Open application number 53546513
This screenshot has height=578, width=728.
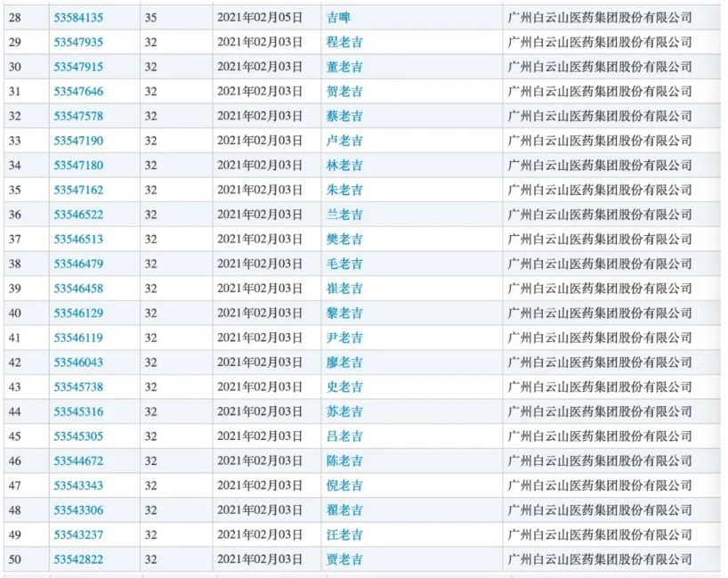pyautogui.click(x=78, y=240)
